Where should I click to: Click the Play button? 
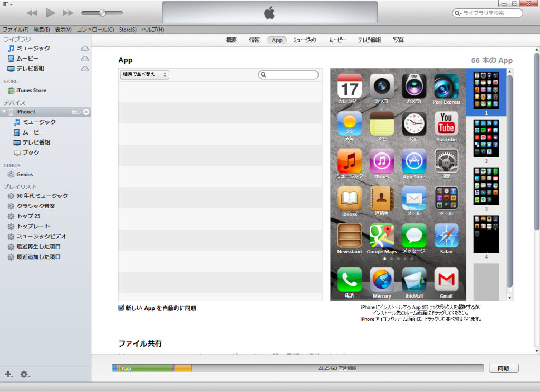pos(51,13)
